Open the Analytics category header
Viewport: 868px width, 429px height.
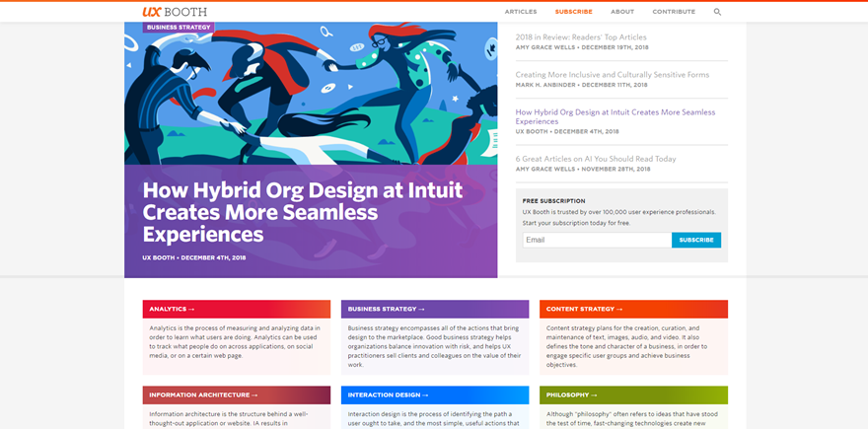tap(237, 309)
